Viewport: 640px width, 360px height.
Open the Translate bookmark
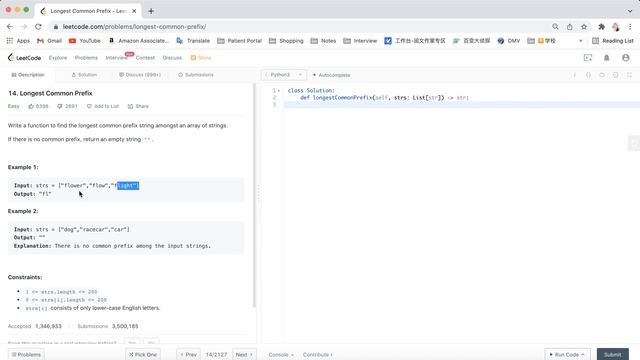click(x=193, y=41)
